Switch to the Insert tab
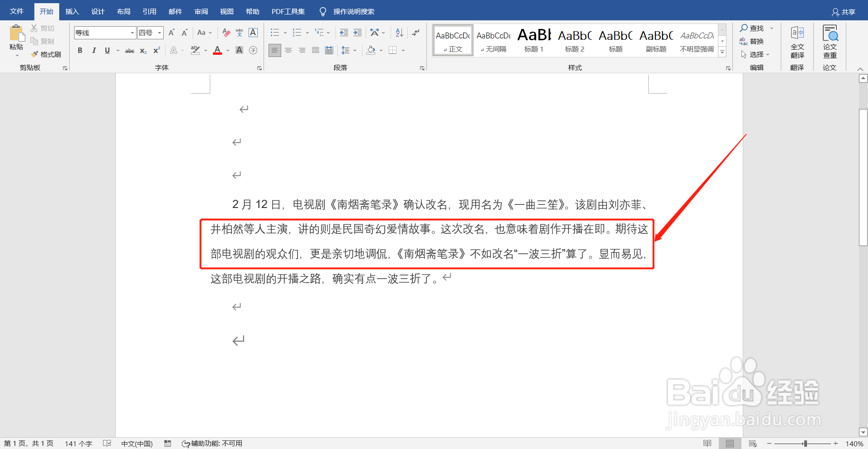 (x=72, y=12)
